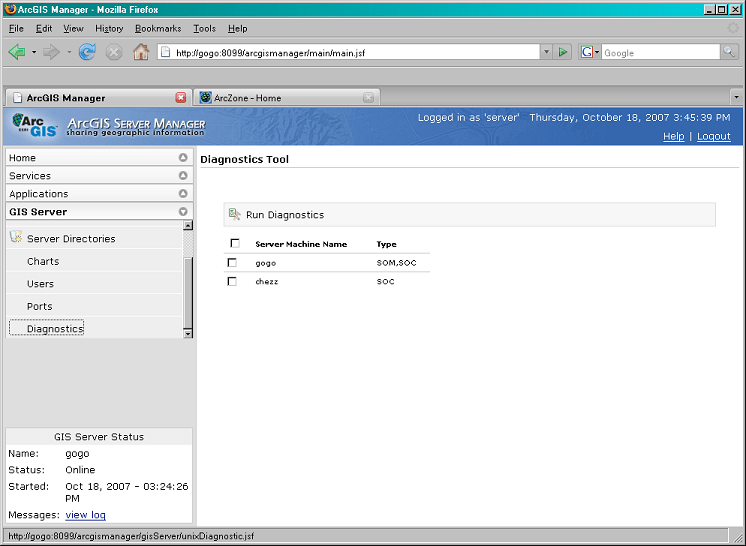Close the ArcZone - Home tab

[x=368, y=98]
